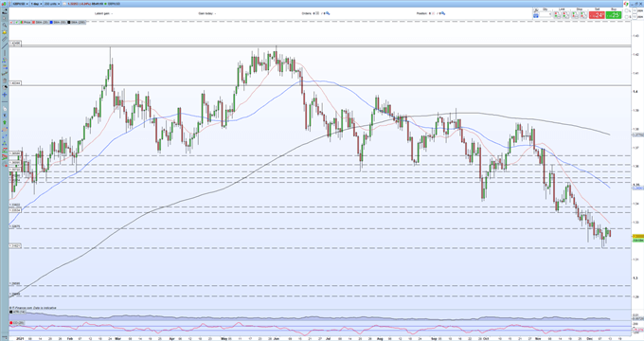Open the GBP/USD instrument dropdown

(21, 4)
